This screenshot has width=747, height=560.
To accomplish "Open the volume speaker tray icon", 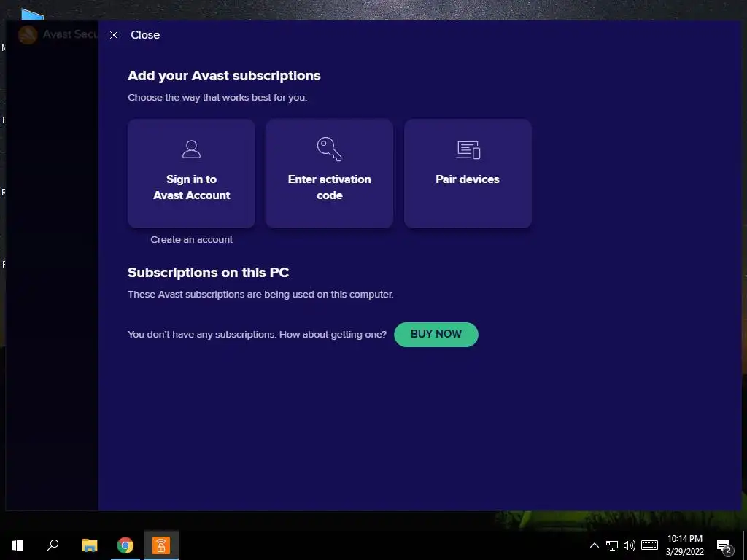I will [630, 545].
